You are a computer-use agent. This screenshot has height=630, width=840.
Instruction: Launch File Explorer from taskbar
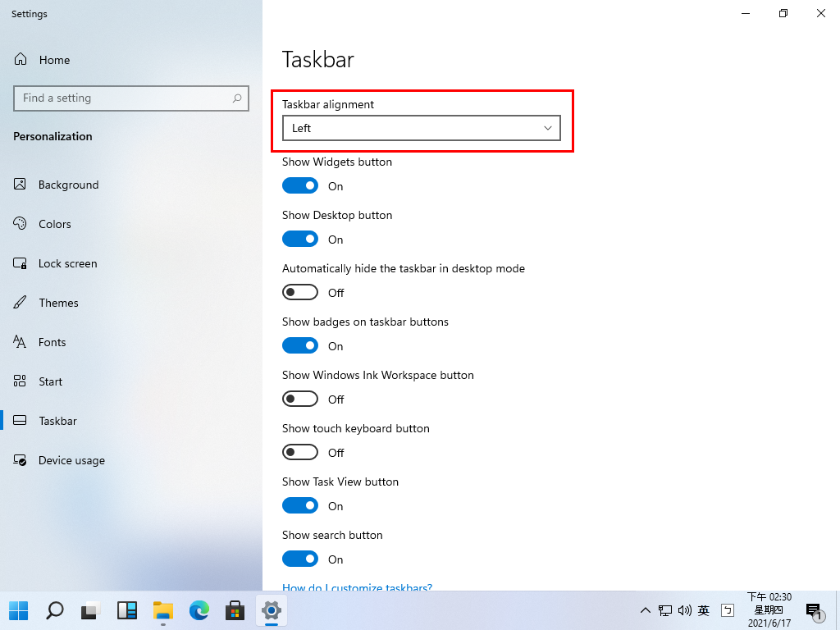coord(163,610)
